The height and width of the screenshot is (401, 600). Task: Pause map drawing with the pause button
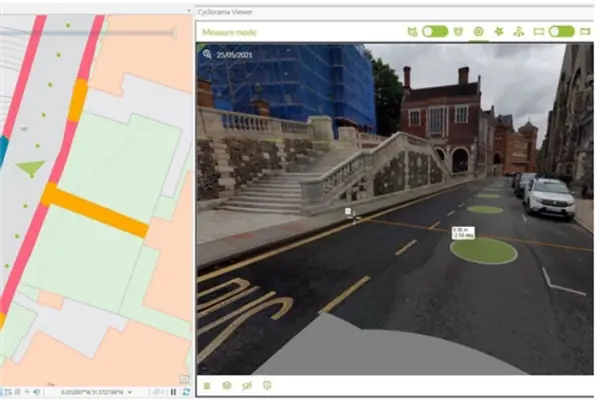pos(174,393)
